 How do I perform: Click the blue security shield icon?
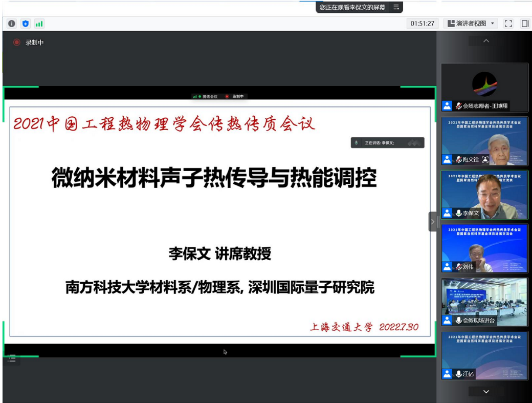26,24
